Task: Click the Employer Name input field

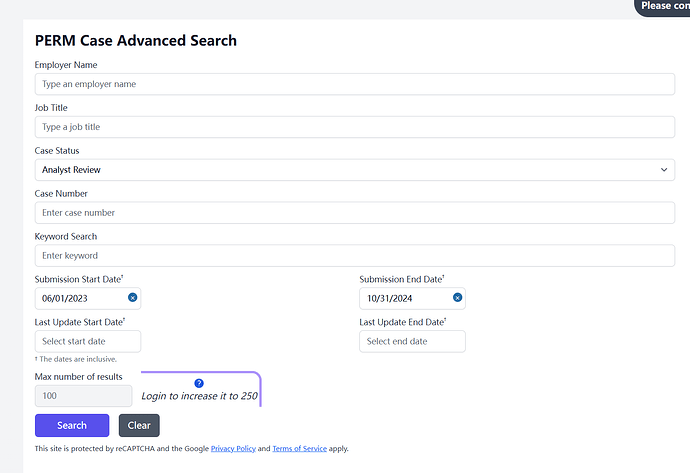Action: pos(354,84)
